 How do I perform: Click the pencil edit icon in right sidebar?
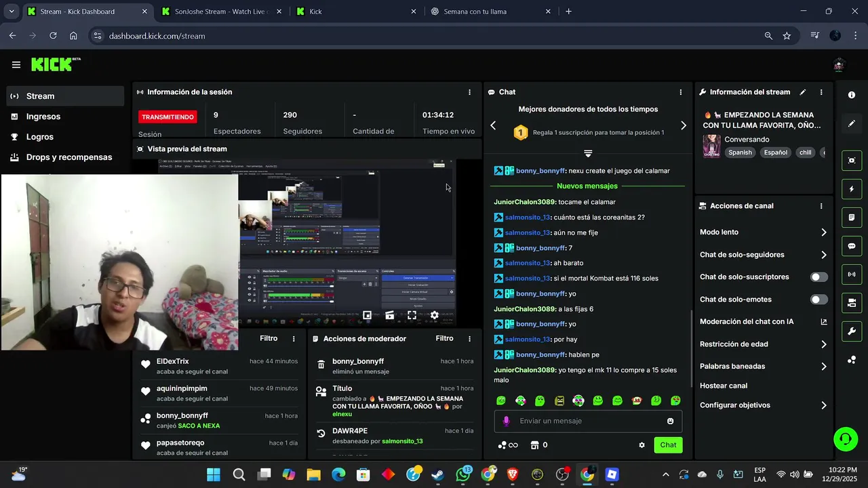tap(852, 124)
